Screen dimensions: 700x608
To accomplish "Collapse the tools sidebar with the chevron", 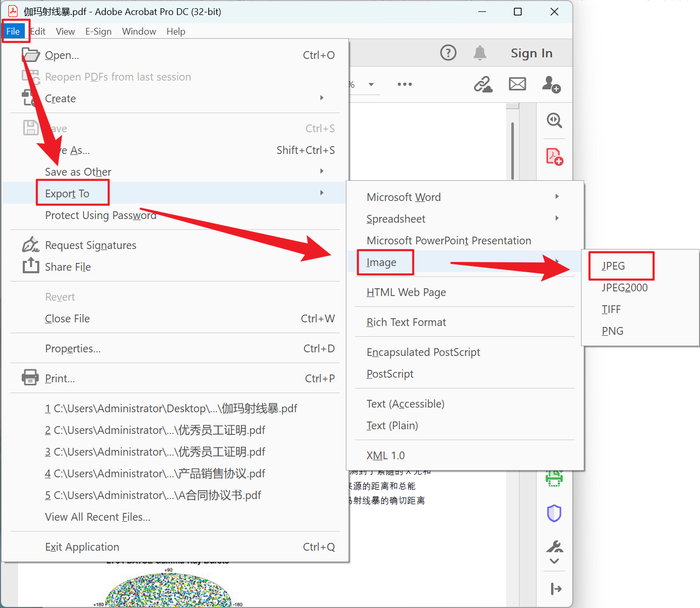I will tap(554, 562).
